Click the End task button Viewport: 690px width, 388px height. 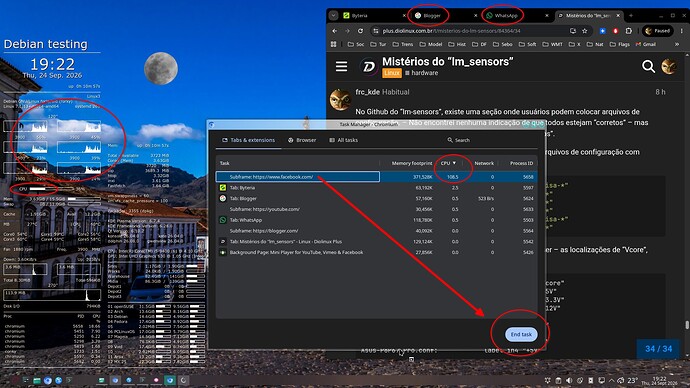coord(521,334)
